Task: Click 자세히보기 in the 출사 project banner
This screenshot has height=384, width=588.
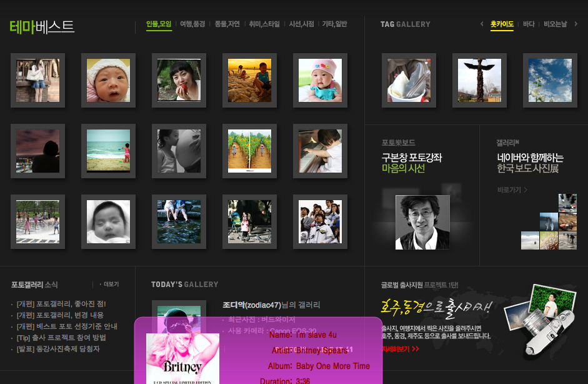Action: [401, 349]
